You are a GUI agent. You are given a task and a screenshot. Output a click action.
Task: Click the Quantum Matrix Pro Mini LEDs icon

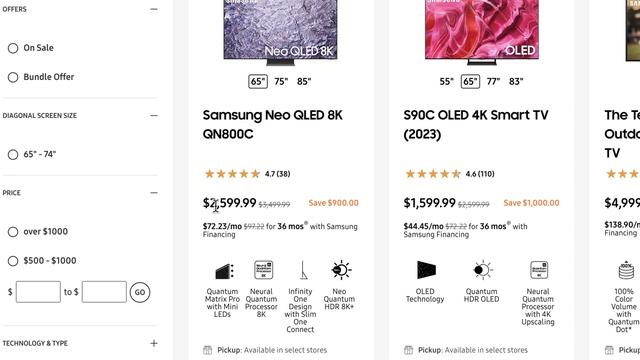pos(224,271)
